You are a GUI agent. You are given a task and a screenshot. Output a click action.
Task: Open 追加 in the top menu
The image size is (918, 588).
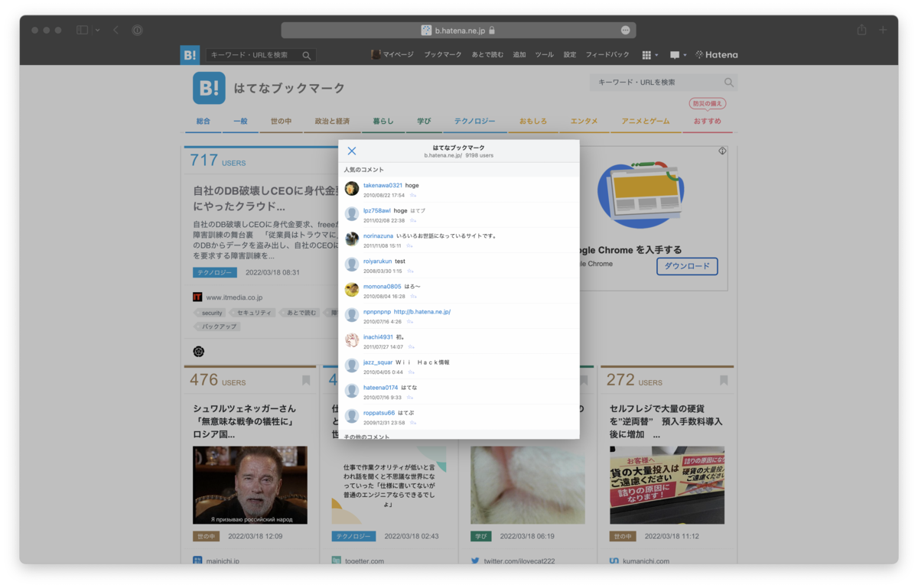tap(519, 55)
